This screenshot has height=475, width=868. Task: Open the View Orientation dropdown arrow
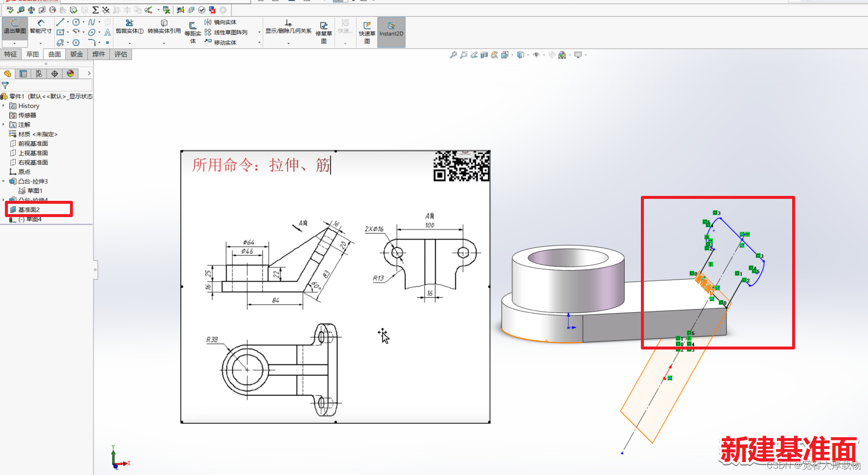(x=512, y=55)
